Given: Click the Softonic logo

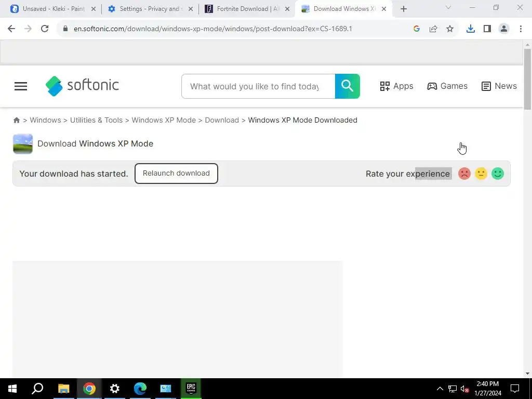Looking at the screenshot, I should (82, 86).
